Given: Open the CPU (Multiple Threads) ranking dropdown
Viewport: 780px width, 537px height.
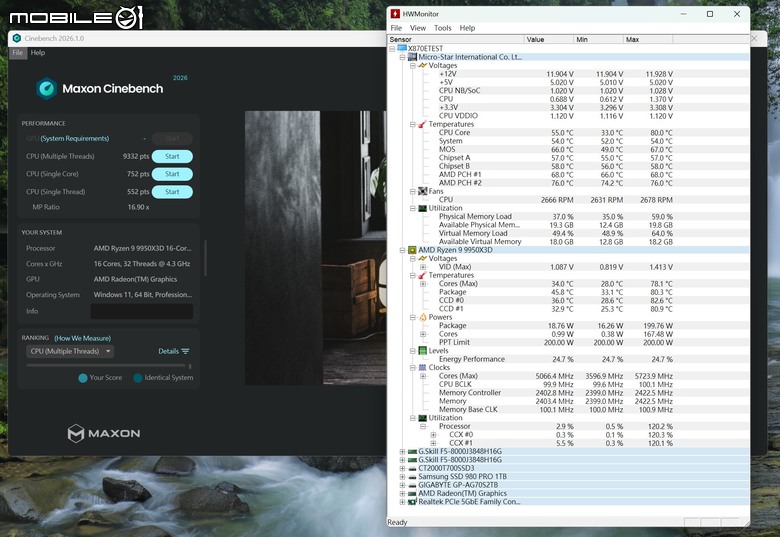Looking at the screenshot, I should (70, 351).
